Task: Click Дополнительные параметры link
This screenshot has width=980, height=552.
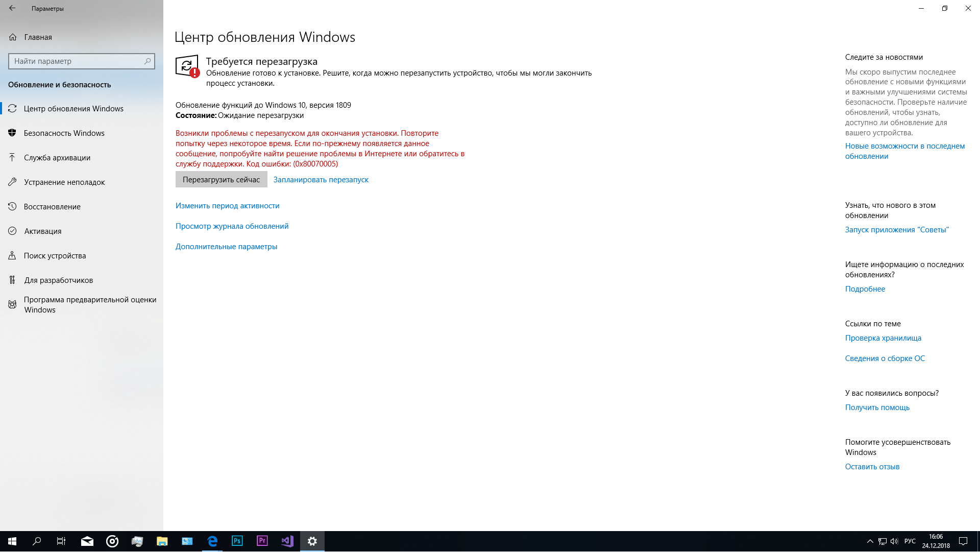Action: (x=226, y=247)
